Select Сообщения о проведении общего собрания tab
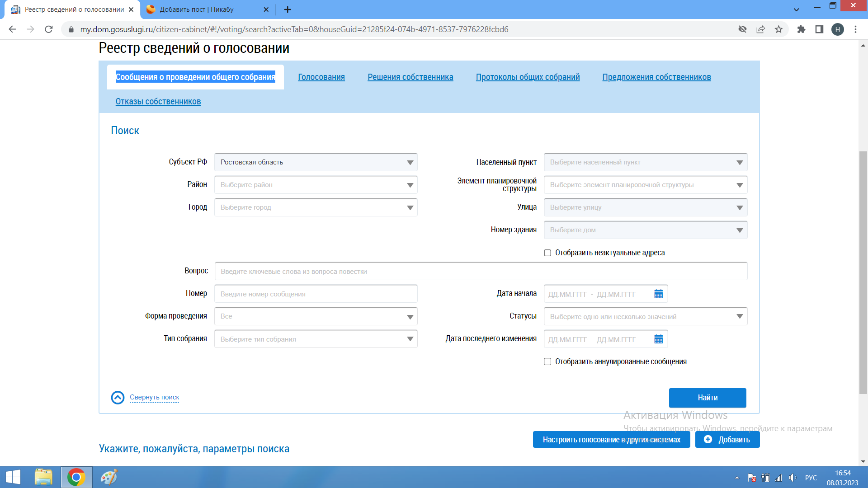Image resolution: width=868 pixels, height=488 pixels. tap(195, 77)
